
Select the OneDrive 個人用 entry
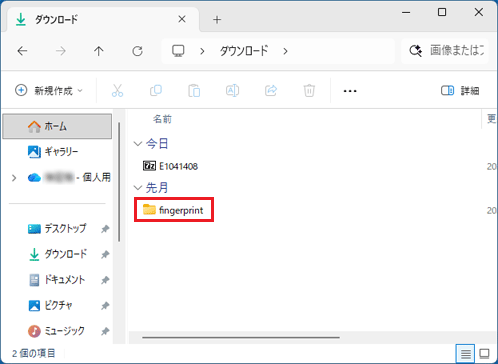69,177
